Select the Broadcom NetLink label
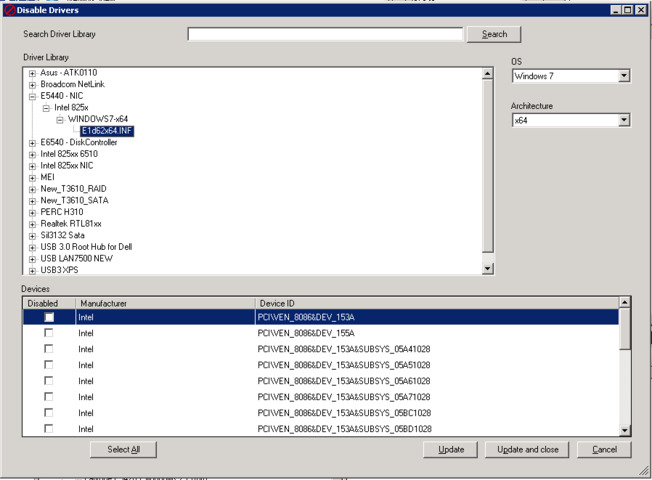652x480 pixels. (x=72, y=84)
